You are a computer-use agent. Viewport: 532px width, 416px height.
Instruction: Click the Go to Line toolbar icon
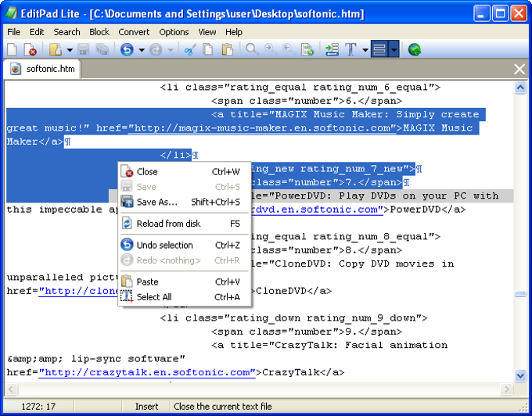point(332,50)
